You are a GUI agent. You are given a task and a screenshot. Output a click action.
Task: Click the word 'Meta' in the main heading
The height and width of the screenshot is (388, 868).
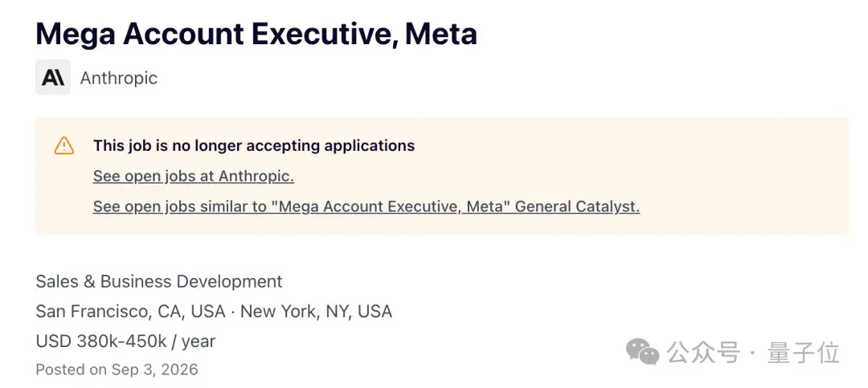441,34
